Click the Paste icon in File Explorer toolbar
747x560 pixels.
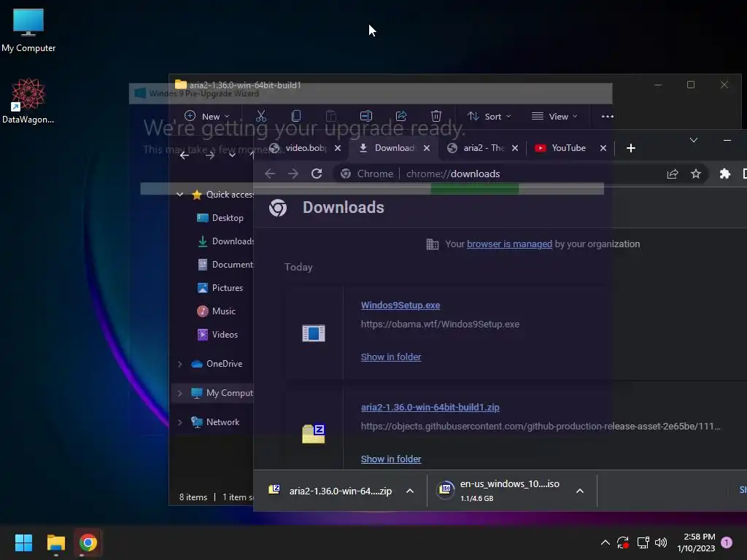pos(330,116)
